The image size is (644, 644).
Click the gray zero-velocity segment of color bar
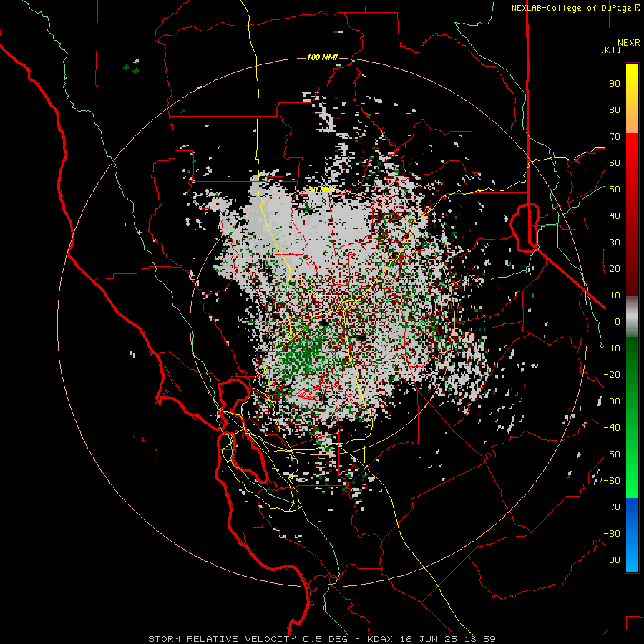coord(632,317)
